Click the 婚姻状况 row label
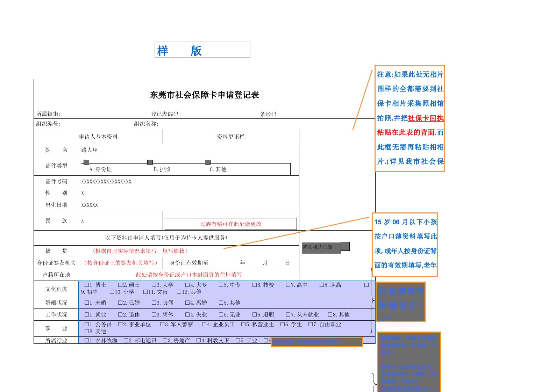 click(56, 303)
